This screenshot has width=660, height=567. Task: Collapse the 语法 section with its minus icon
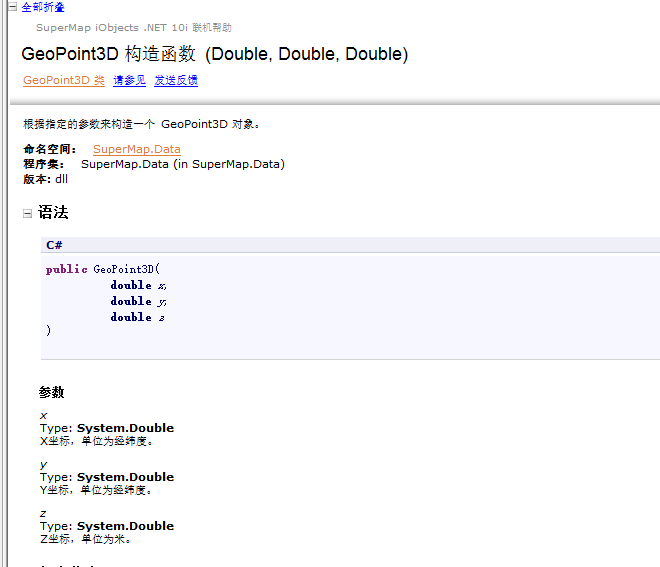(x=27, y=213)
